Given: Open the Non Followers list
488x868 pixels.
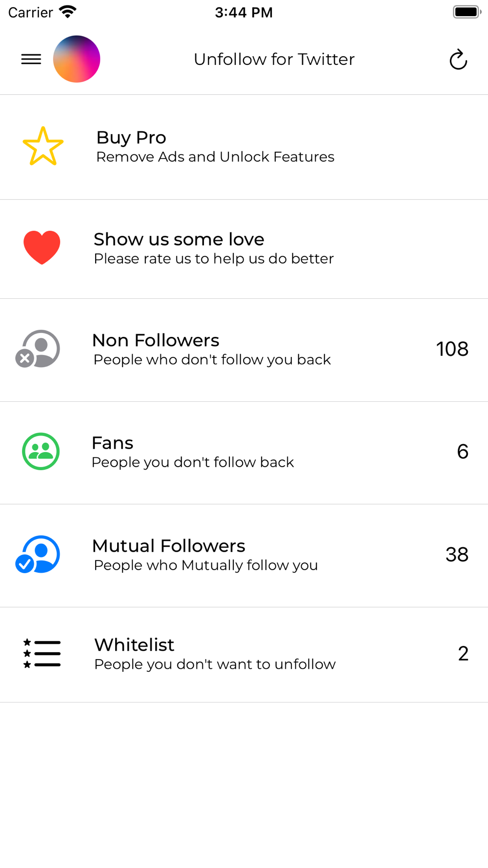Looking at the screenshot, I should coord(156,340).
